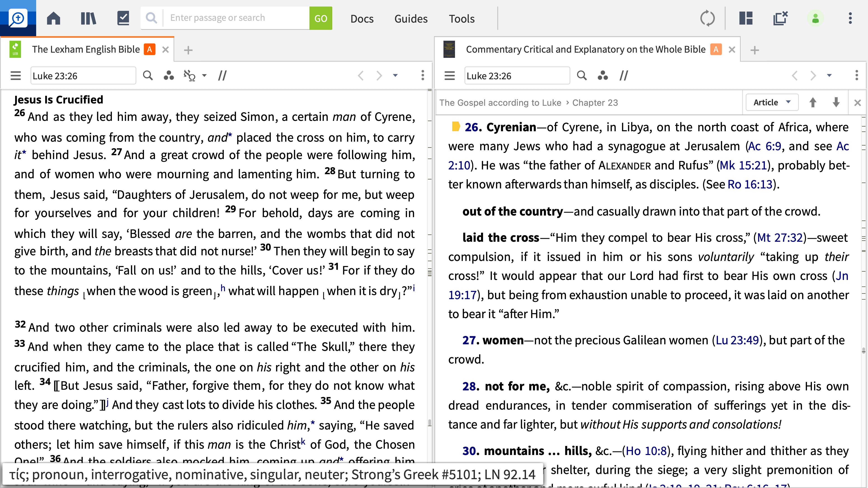The width and height of the screenshot is (868, 488).
Task: Click the search magnifier in command box
Action: [152, 18]
